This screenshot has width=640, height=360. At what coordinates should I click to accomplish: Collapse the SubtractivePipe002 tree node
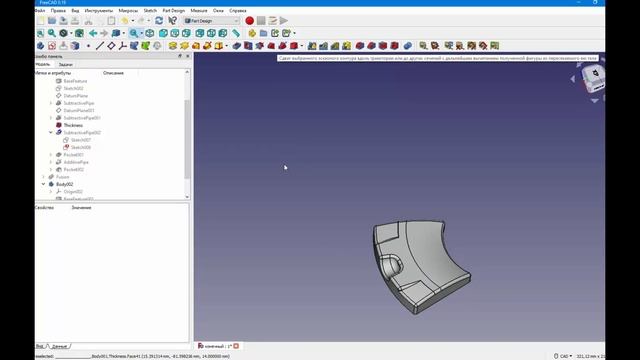coord(51,133)
